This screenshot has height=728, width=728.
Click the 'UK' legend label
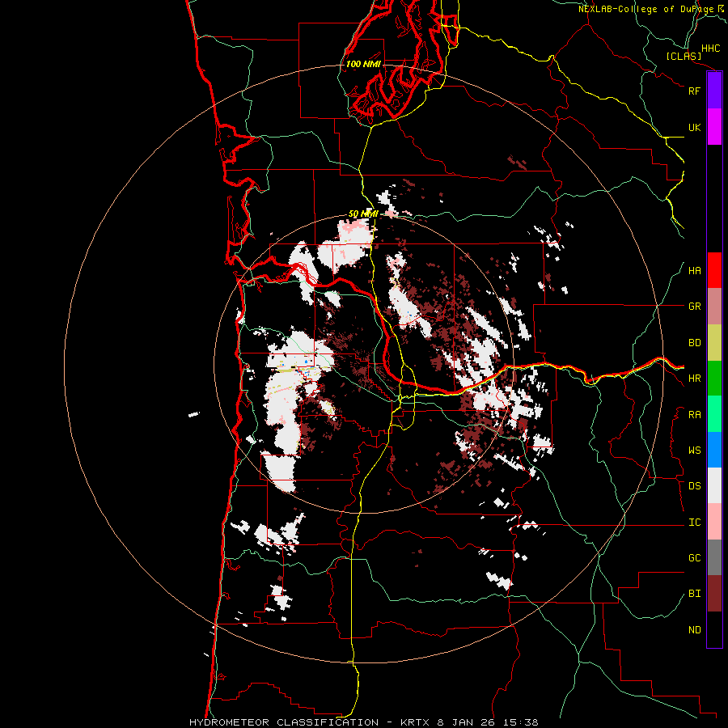[x=695, y=127]
